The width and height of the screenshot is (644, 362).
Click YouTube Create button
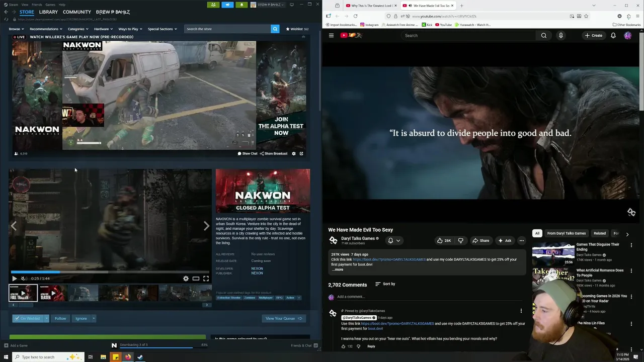pyautogui.click(x=593, y=35)
